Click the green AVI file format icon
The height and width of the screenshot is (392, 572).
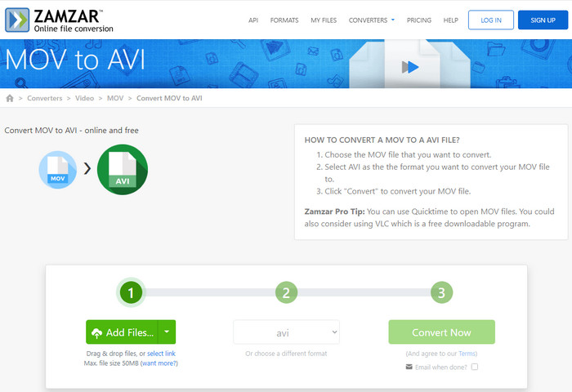[123, 170]
